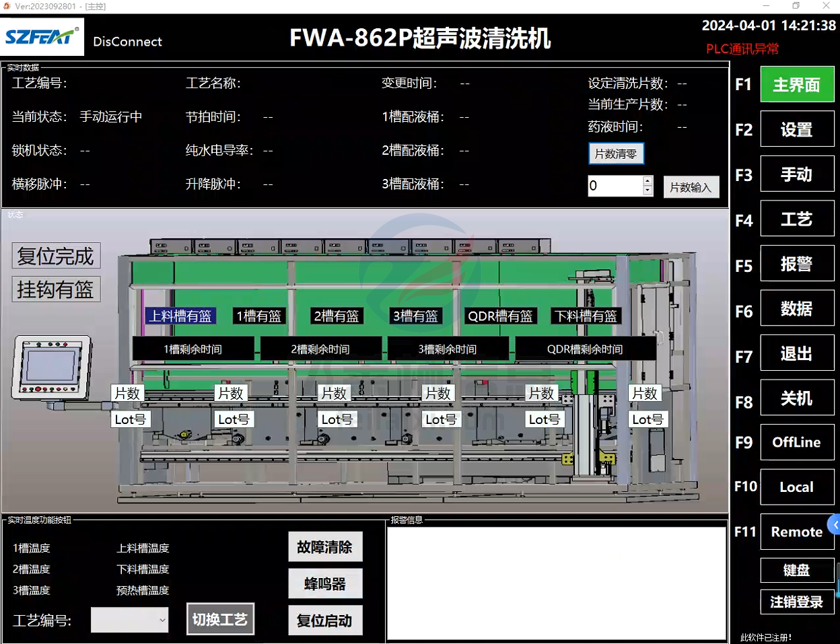Screen dimensions: 840x644
Task: Select the 上料槽有篮 indicator
Action: click(x=180, y=316)
